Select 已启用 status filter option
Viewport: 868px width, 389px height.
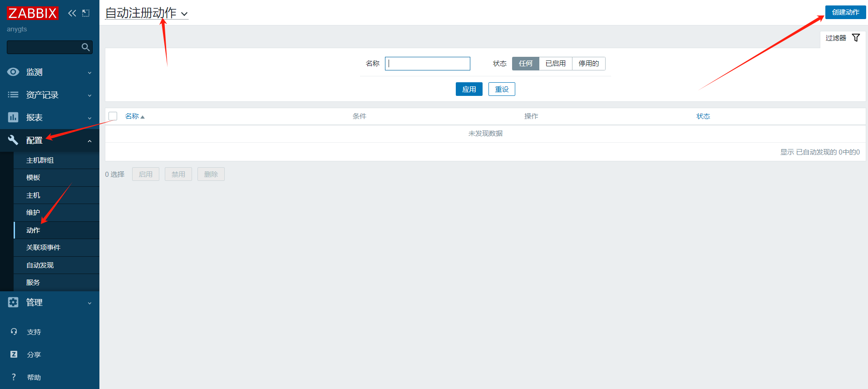tap(555, 64)
